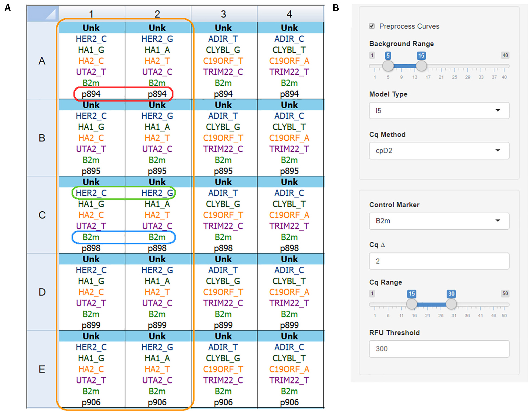Click B2m in well C2
The height and width of the screenshot is (414, 532).
click(x=157, y=237)
